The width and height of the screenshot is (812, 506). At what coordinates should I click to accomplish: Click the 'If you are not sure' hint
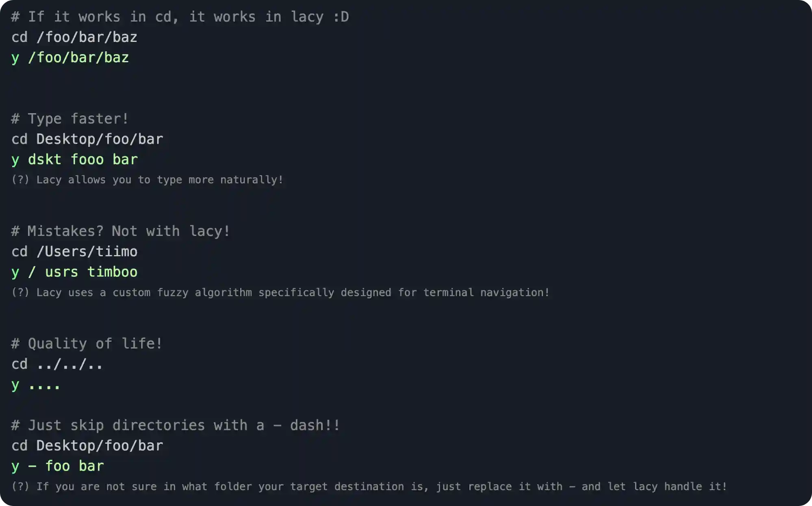(369, 486)
